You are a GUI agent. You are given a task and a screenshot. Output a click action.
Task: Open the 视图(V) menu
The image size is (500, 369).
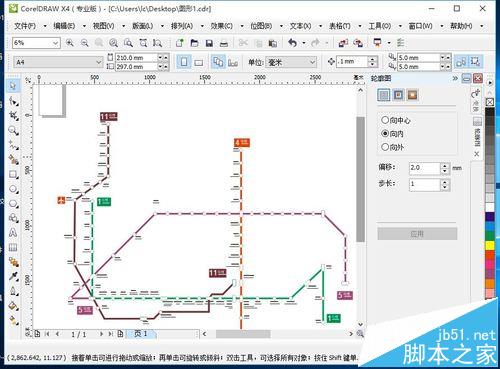(x=103, y=26)
